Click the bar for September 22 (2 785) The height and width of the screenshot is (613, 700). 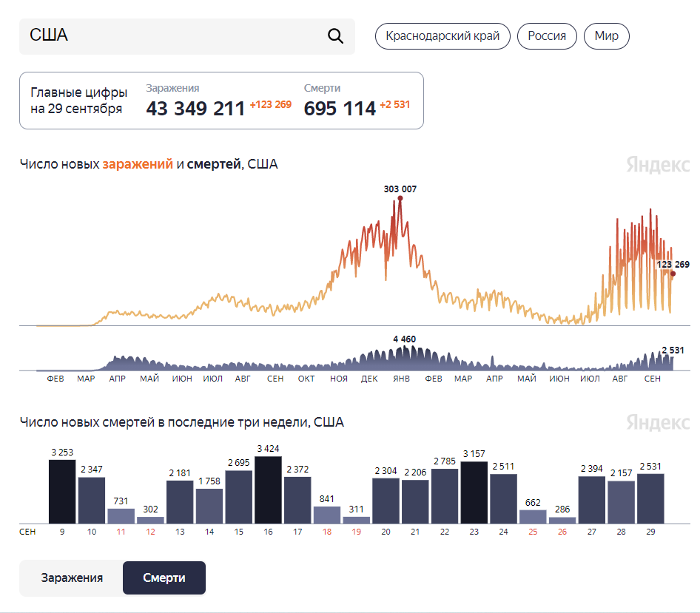click(445, 496)
